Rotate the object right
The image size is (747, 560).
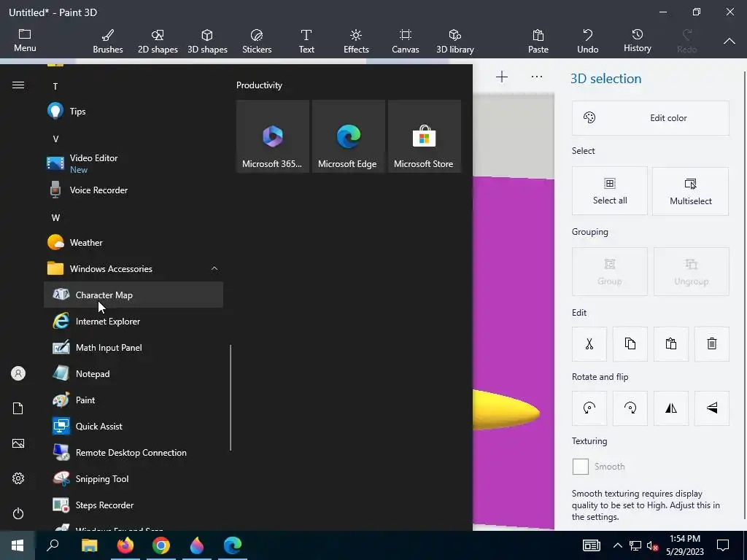[x=630, y=408]
